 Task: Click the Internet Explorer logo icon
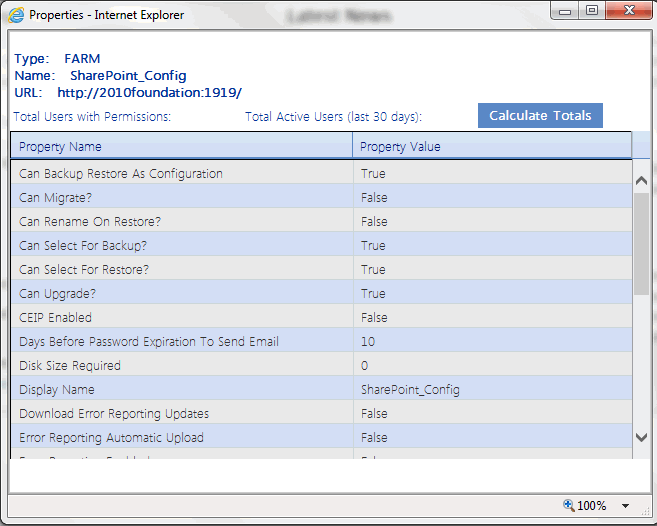click(x=17, y=15)
